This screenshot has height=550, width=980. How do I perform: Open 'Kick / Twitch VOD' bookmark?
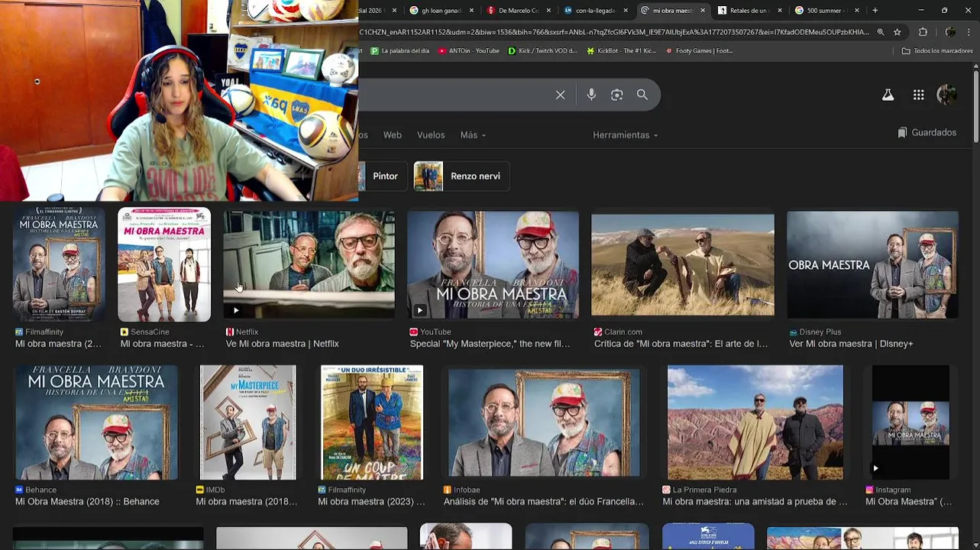542,51
